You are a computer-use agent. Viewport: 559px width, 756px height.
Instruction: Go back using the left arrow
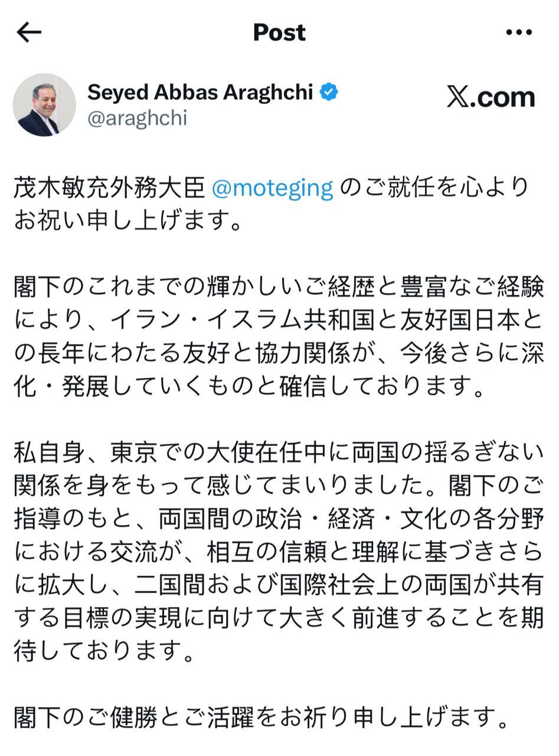point(30,32)
